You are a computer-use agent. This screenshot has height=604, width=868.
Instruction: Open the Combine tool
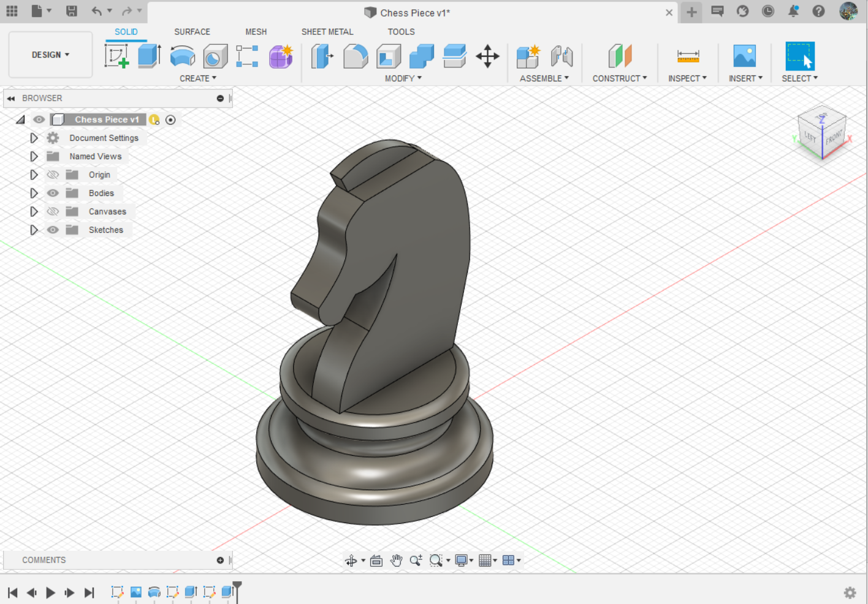422,56
